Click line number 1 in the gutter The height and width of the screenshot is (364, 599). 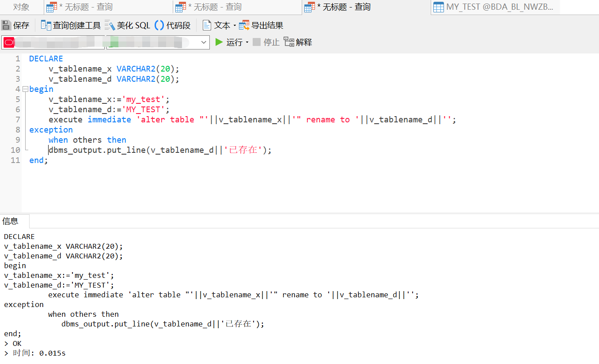(18, 59)
